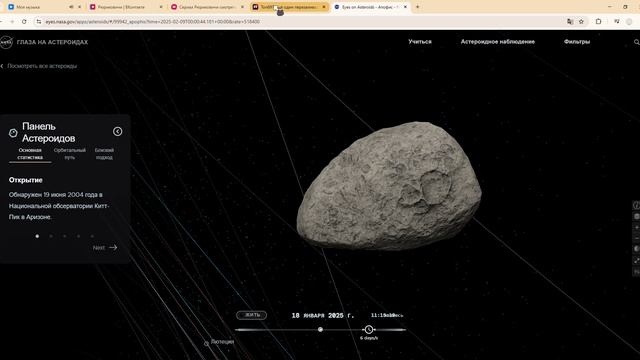This screenshot has width=640, height=360.
Task: Open the browser extensions puzzle icon
Action: (598, 21)
